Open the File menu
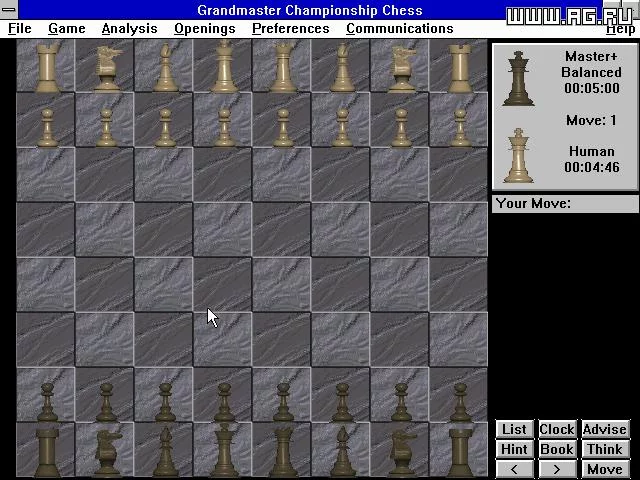 [20, 29]
